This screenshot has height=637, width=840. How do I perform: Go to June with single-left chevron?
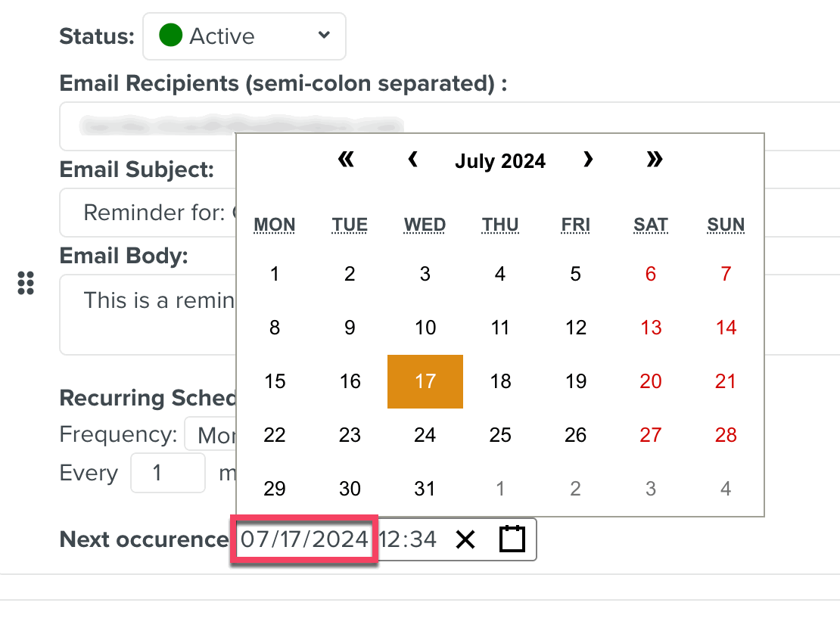412,160
